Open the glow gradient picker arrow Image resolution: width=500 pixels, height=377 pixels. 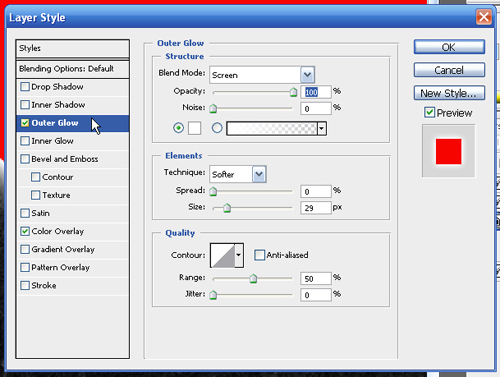click(322, 128)
